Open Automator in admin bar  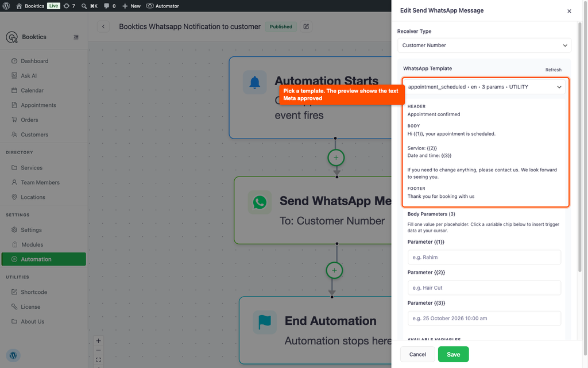[x=163, y=6]
